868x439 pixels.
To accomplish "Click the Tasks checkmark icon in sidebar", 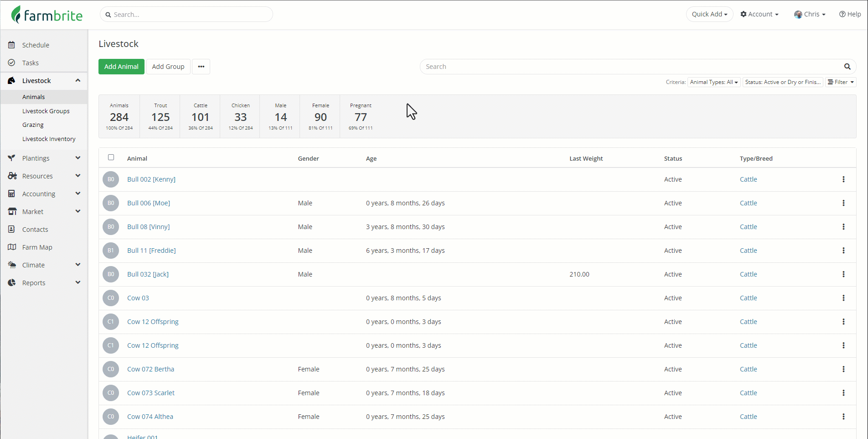I will pos(12,63).
